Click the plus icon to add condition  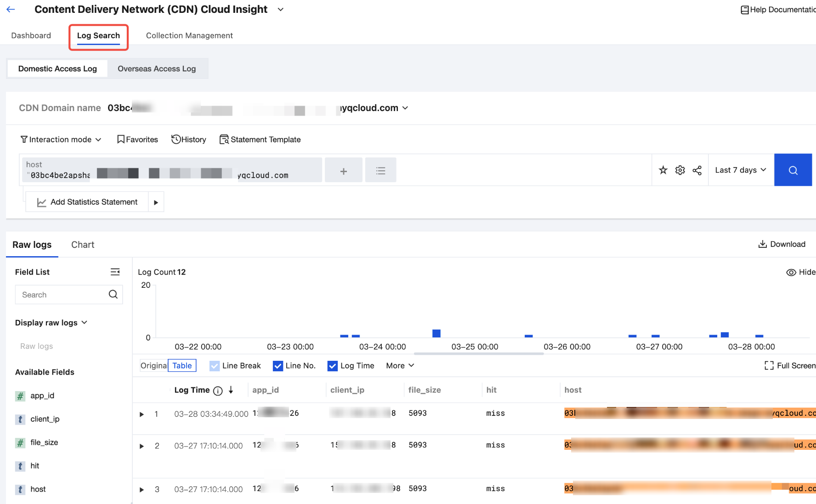point(343,171)
